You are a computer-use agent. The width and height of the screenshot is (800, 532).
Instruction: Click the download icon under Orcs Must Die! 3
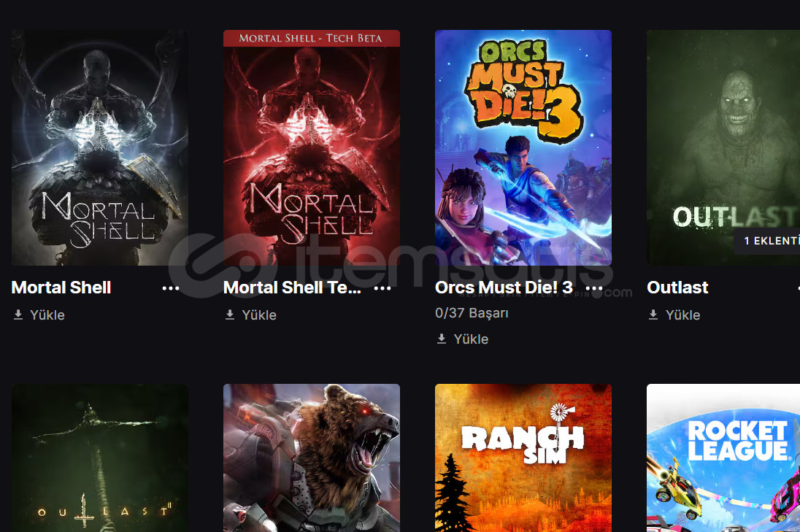[x=442, y=339]
